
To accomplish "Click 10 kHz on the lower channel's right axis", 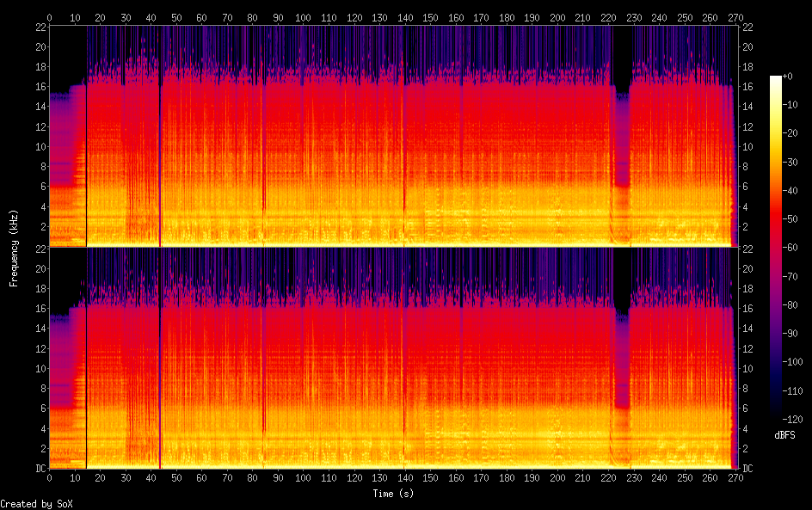I will [747, 368].
